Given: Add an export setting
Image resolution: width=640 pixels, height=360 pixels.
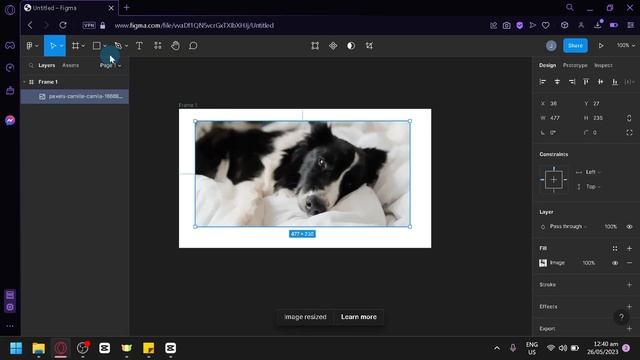Looking at the screenshot, I should (629, 329).
